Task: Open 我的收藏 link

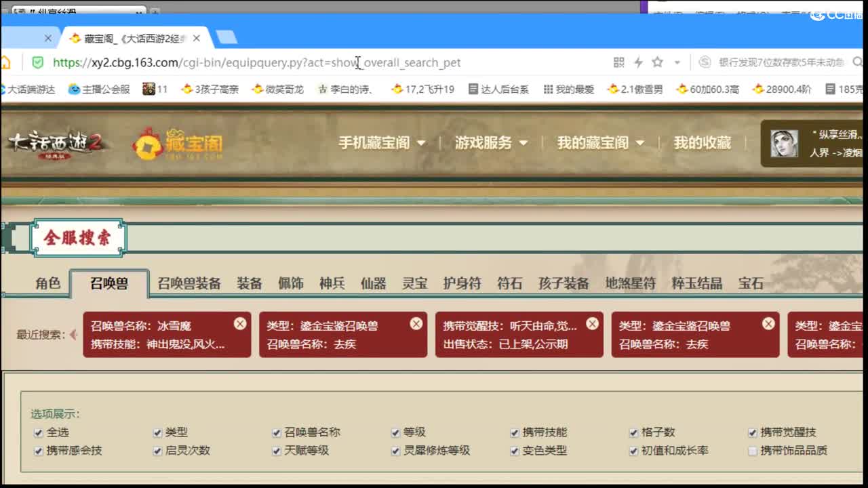Action: point(702,143)
